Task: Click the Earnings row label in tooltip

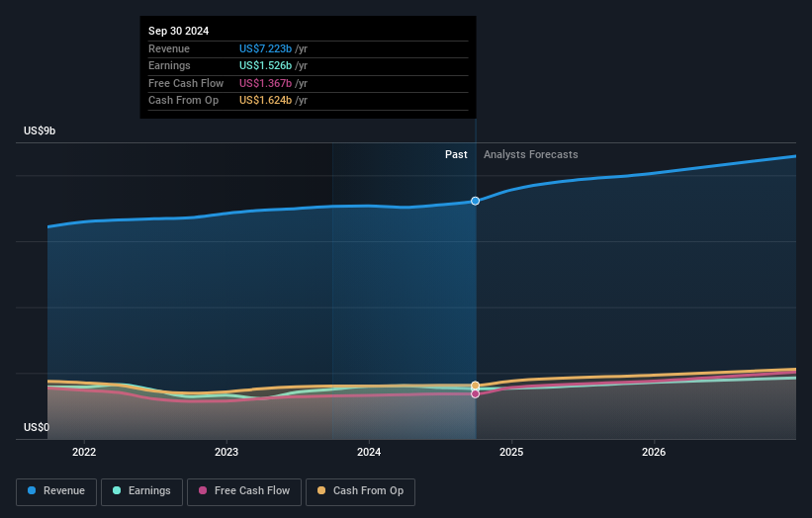Action: (x=169, y=65)
